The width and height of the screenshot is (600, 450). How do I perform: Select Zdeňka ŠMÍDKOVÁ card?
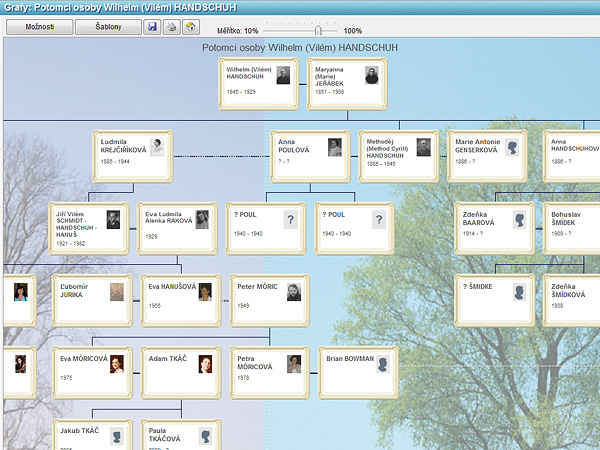click(572, 301)
